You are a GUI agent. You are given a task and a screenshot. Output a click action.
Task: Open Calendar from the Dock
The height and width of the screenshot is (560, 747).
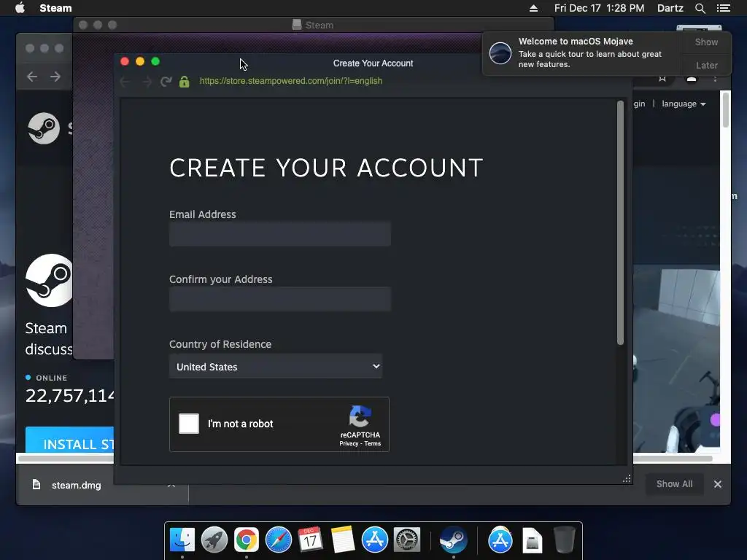[x=310, y=540]
